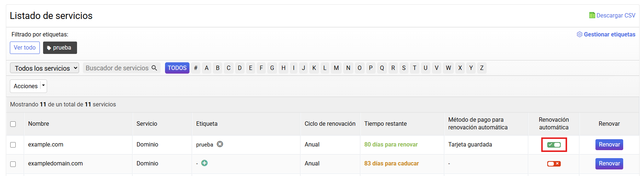The image size is (644, 176).
Task: Click the tag icon on prueba filter
Action: [49, 48]
